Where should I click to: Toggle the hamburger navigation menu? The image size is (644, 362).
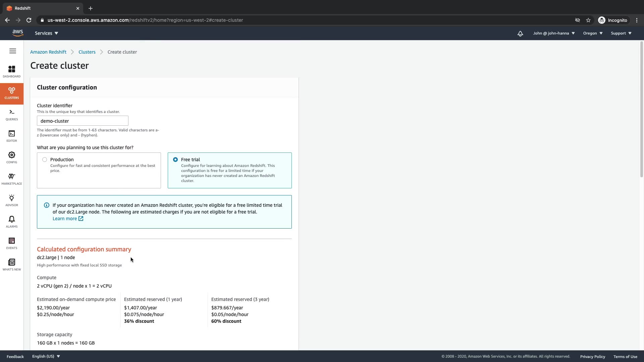pyautogui.click(x=13, y=51)
